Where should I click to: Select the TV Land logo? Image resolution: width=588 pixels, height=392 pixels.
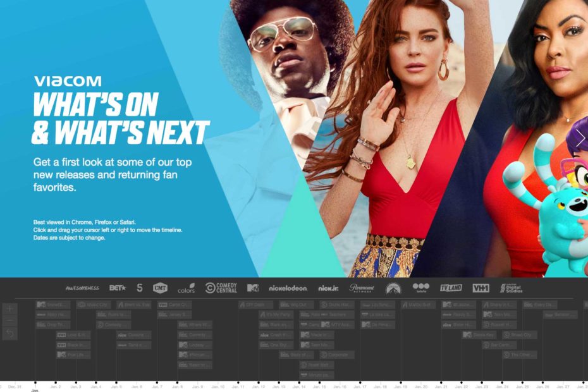click(451, 288)
